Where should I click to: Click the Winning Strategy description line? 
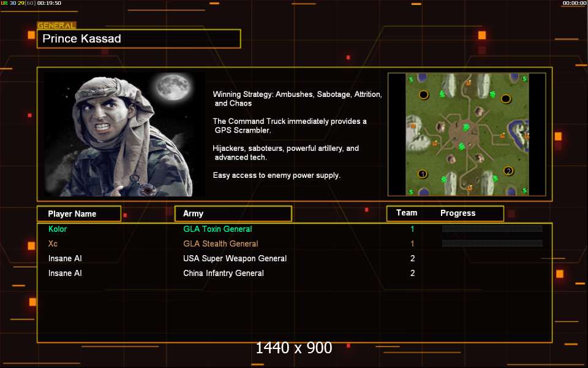pyautogui.click(x=298, y=99)
